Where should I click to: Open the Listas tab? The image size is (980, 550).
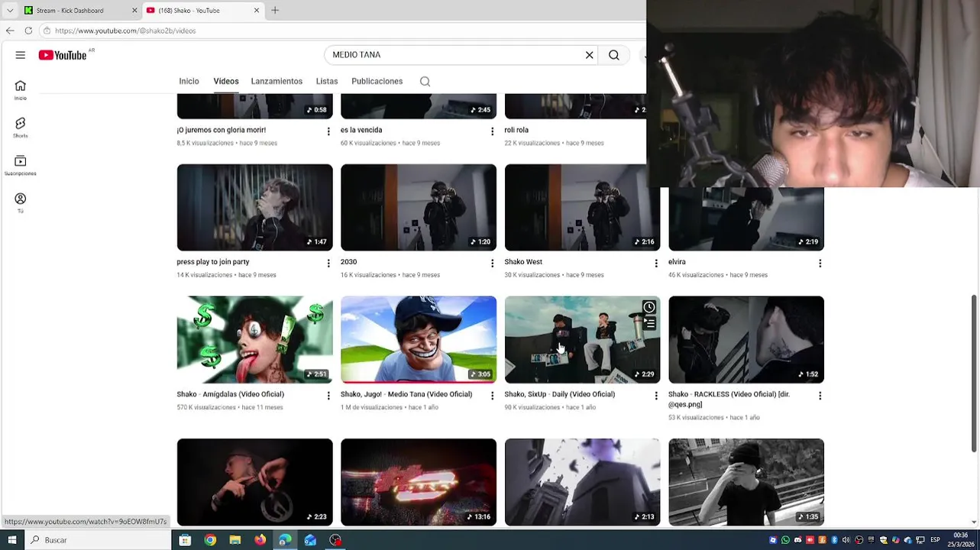[327, 81]
